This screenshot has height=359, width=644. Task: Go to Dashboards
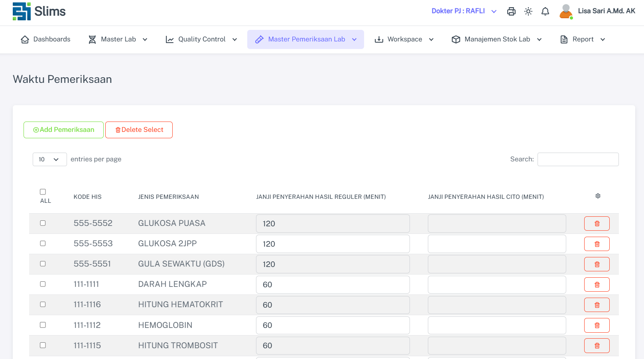point(45,39)
